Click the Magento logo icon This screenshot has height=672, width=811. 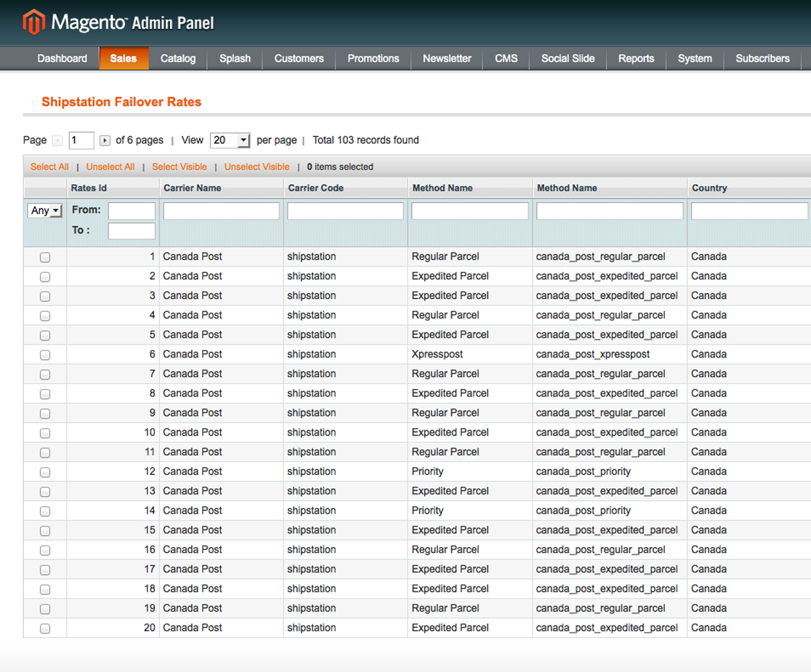tap(33, 22)
